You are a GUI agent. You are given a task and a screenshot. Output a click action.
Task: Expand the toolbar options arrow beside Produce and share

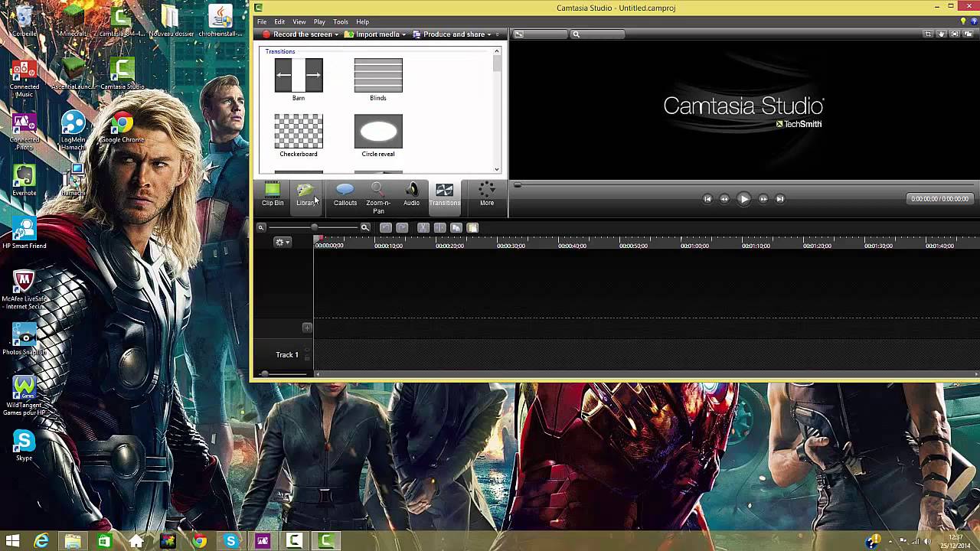[498, 34]
